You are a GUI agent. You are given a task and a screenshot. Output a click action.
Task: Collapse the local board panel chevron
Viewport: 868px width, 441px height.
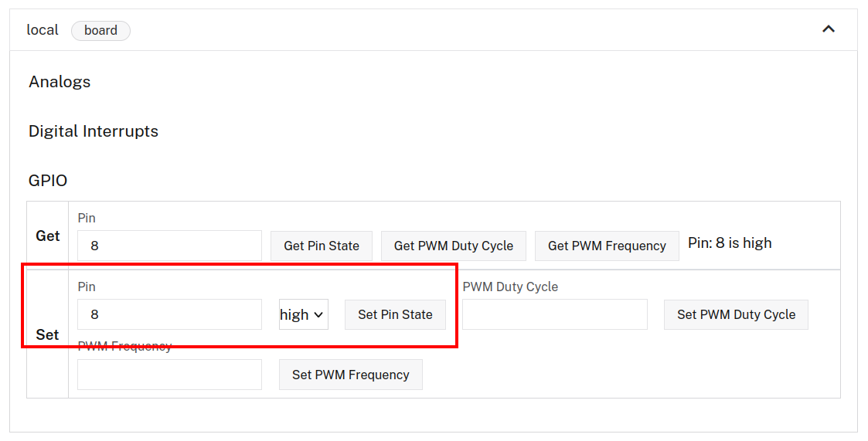(828, 29)
